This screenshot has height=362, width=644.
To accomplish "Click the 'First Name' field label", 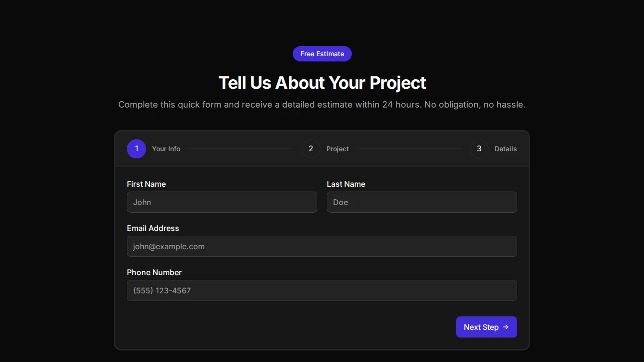I will pos(146,184).
